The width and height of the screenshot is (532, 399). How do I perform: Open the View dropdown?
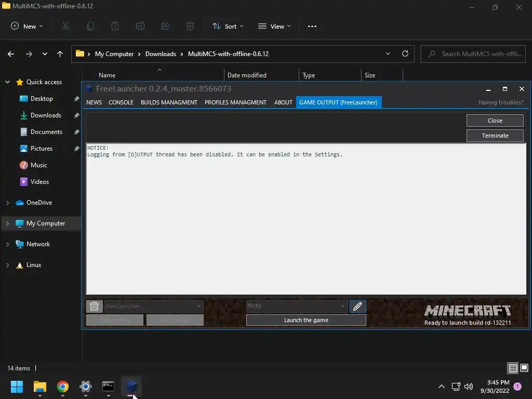274,26
